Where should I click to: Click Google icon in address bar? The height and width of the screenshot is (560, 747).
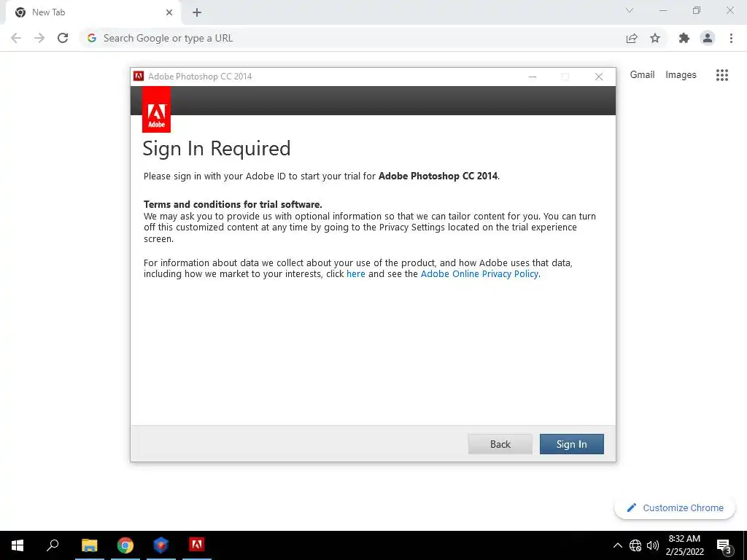92,38
